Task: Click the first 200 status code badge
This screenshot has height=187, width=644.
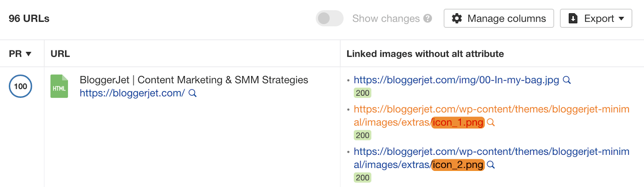Action: coord(362,93)
